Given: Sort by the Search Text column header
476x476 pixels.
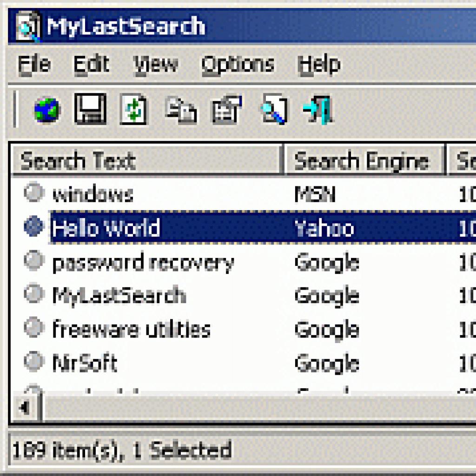Looking at the screenshot, I should click(x=147, y=160).
